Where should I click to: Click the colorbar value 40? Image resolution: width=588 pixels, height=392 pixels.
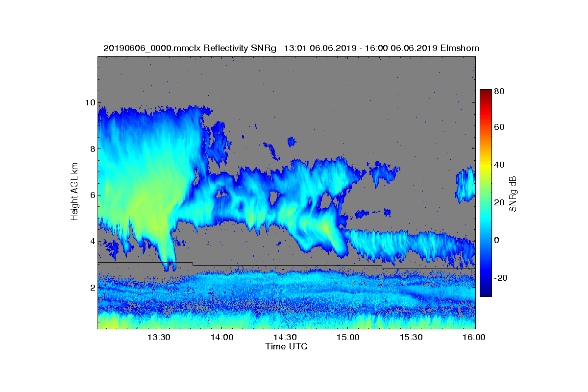(x=500, y=165)
